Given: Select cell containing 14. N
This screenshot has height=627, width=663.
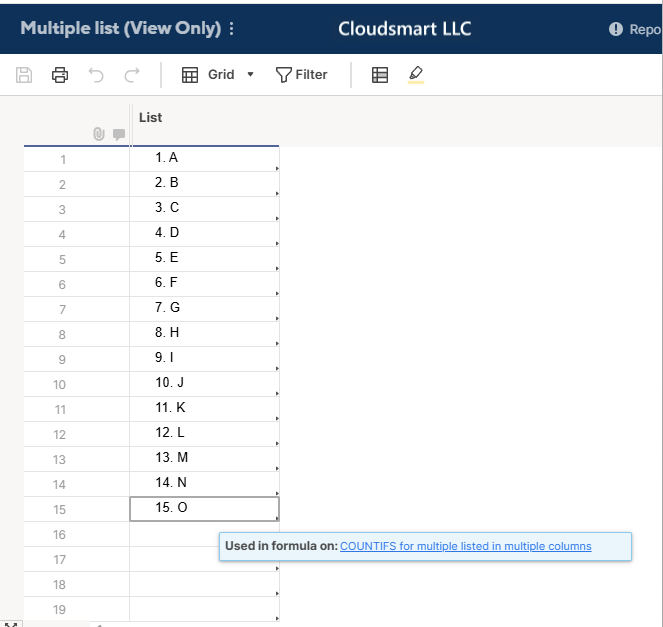Looking at the screenshot, I should pyautogui.click(x=204, y=484).
